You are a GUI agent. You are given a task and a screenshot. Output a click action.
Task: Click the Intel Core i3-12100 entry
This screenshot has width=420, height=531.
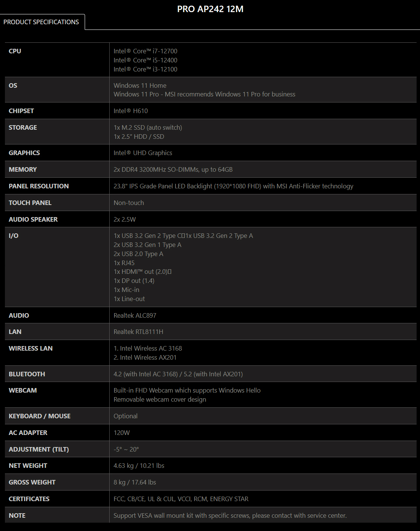coord(145,69)
